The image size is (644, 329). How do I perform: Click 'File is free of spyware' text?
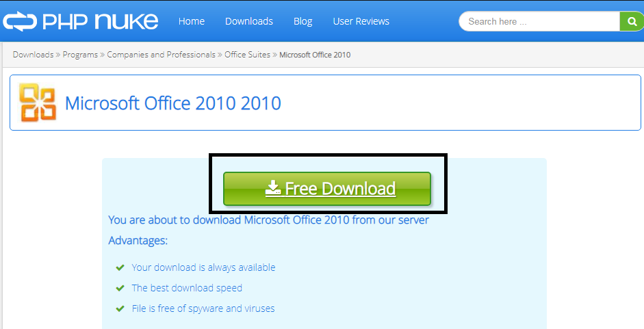pyautogui.click(x=203, y=308)
